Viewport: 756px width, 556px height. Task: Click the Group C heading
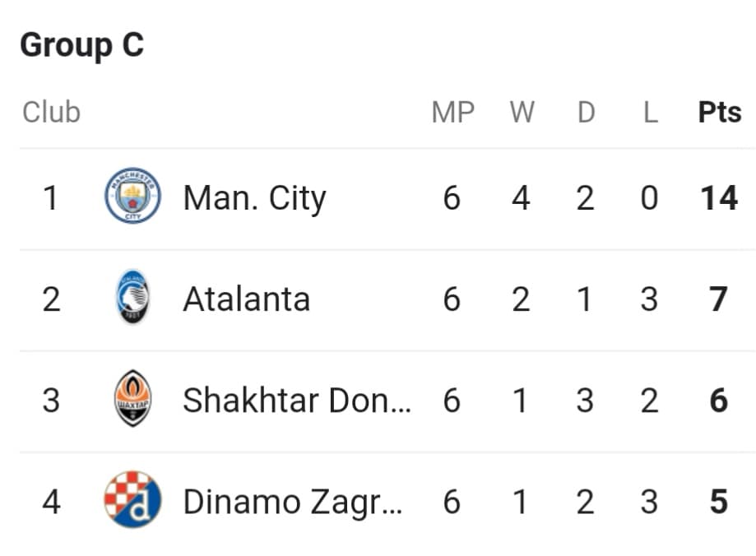pyautogui.click(x=82, y=46)
